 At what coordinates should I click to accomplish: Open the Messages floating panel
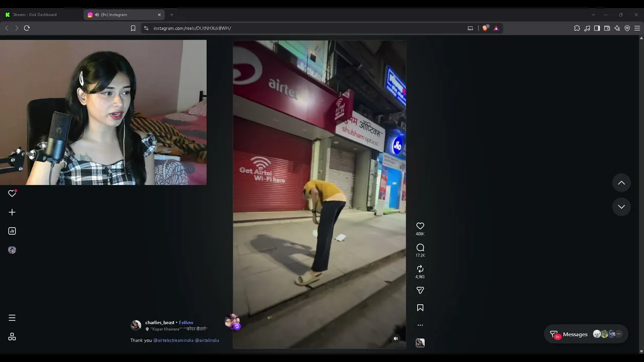tap(586, 334)
